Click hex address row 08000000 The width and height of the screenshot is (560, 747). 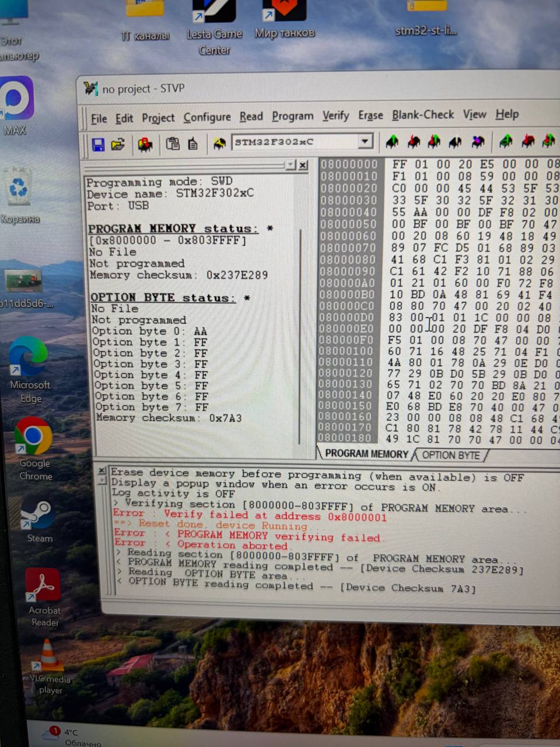[349, 165]
